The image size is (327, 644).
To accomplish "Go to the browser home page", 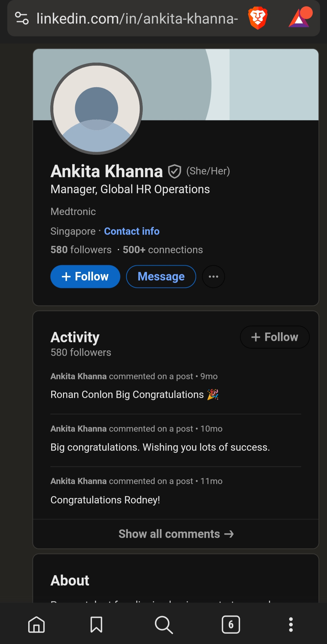I will click(x=36, y=624).
